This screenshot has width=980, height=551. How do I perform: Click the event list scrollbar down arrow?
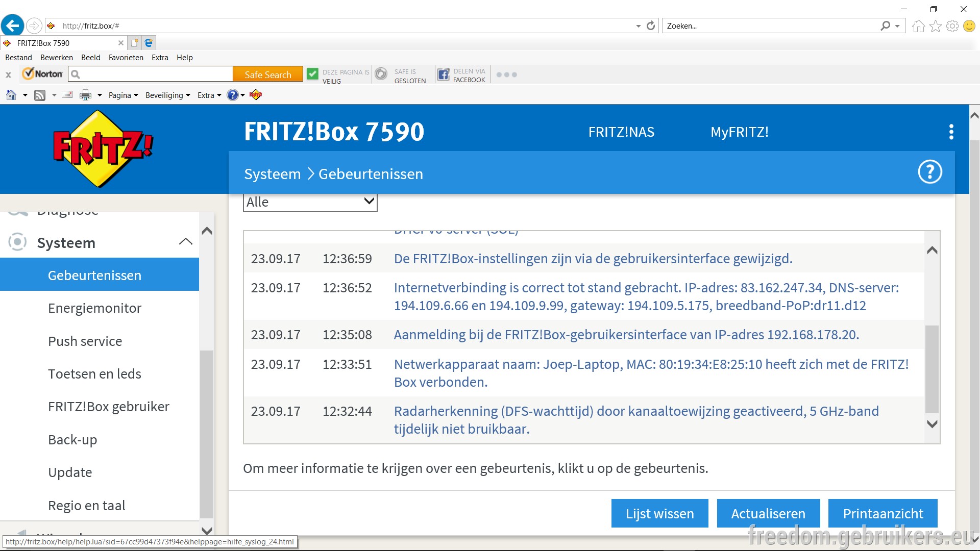click(932, 424)
